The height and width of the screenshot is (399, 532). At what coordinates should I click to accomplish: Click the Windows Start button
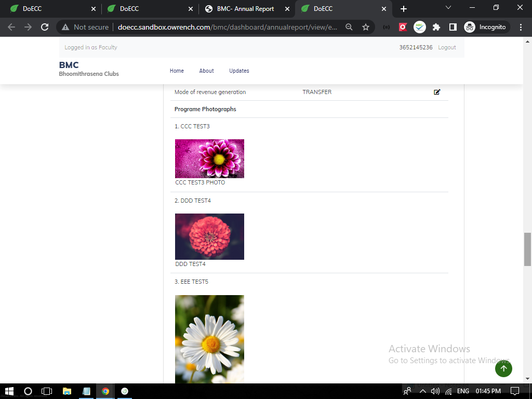coord(9,391)
